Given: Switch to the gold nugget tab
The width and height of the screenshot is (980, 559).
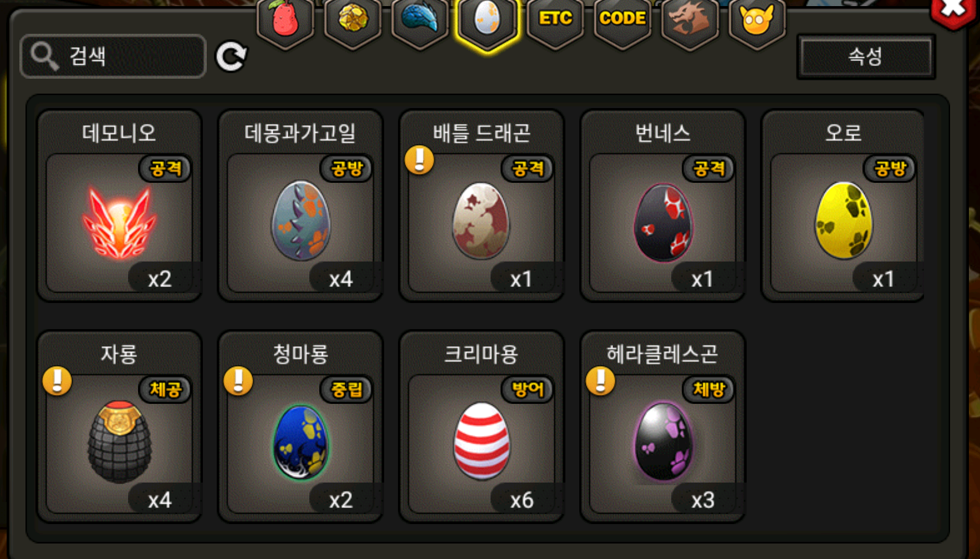Looking at the screenshot, I should pyautogui.click(x=353, y=22).
